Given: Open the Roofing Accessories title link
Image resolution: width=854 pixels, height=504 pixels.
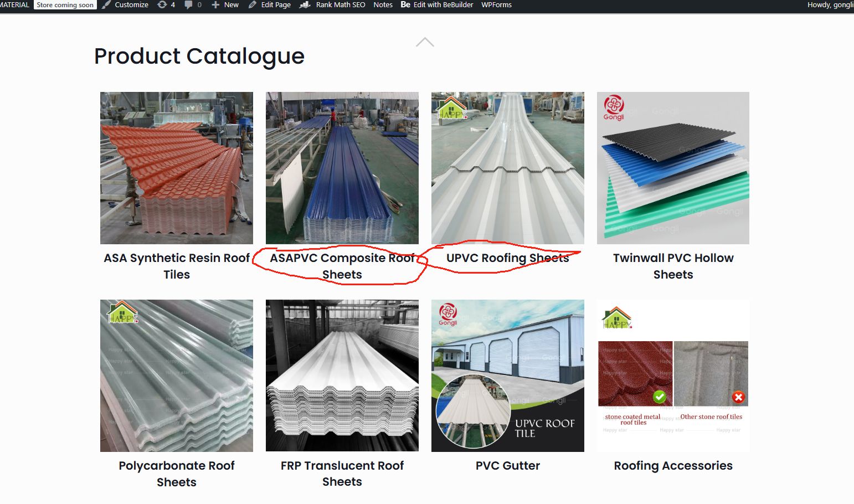Looking at the screenshot, I should [x=673, y=466].
